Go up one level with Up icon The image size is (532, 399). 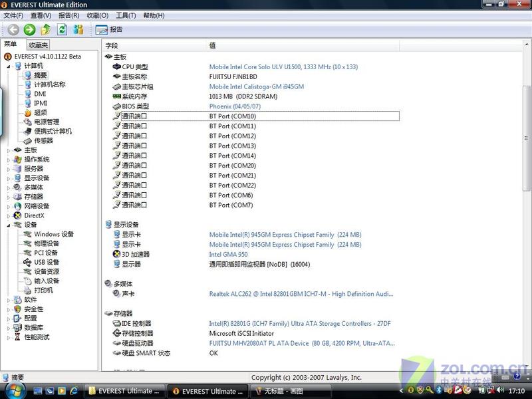click(46, 30)
